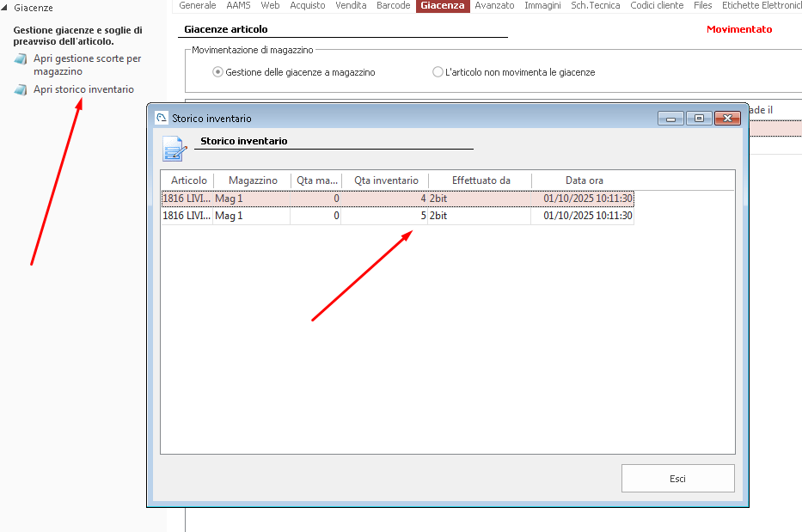Screen dimensions: 802x532
Task: Select the highlighted row with quantity 4
Action: [396, 199]
